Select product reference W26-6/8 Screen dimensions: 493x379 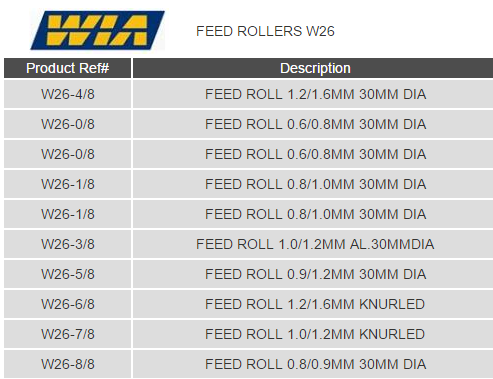68,304
